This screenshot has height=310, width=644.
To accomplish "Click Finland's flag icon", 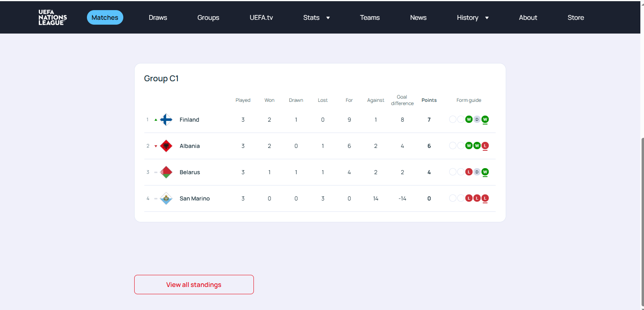I will click(166, 120).
